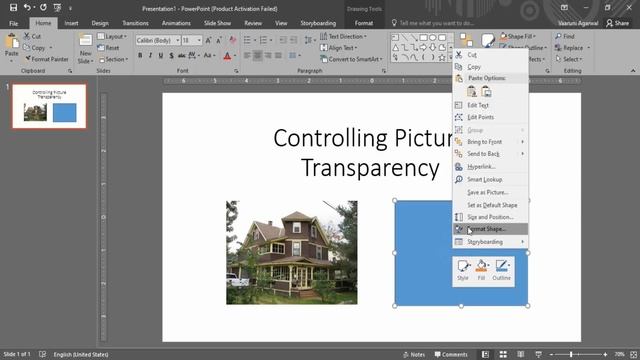
Task: Click the Share button
Action: coord(617,23)
